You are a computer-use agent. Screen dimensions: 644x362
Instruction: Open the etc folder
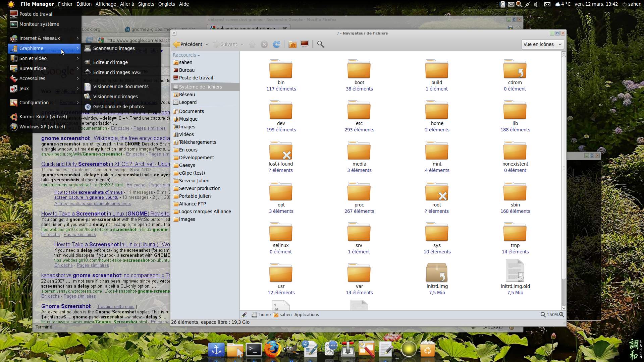(x=359, y=116)
